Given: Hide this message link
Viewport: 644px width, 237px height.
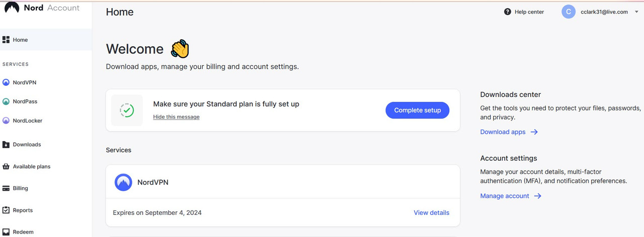Looking at the screenshot, I should 176,117.
